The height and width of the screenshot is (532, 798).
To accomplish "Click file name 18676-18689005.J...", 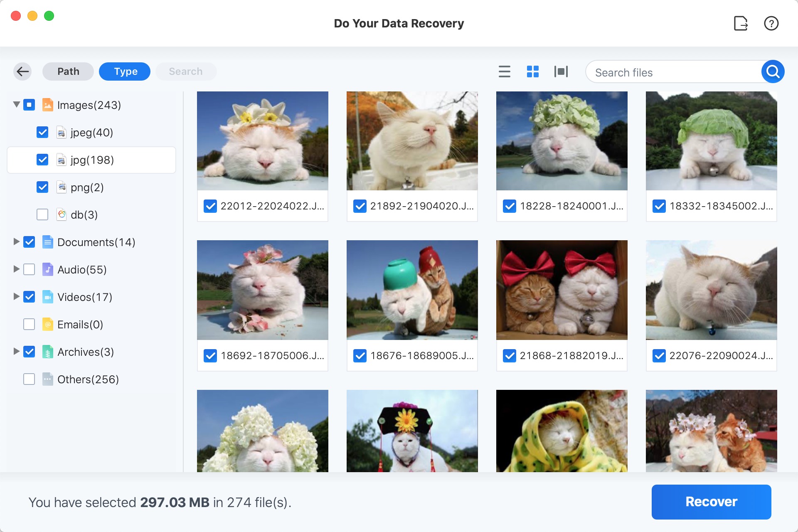I will pyautogui.click(x=422, y=356).
